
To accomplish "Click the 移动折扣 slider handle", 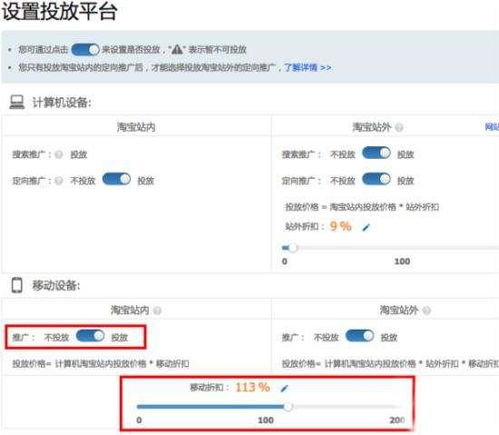I will 288,407.
